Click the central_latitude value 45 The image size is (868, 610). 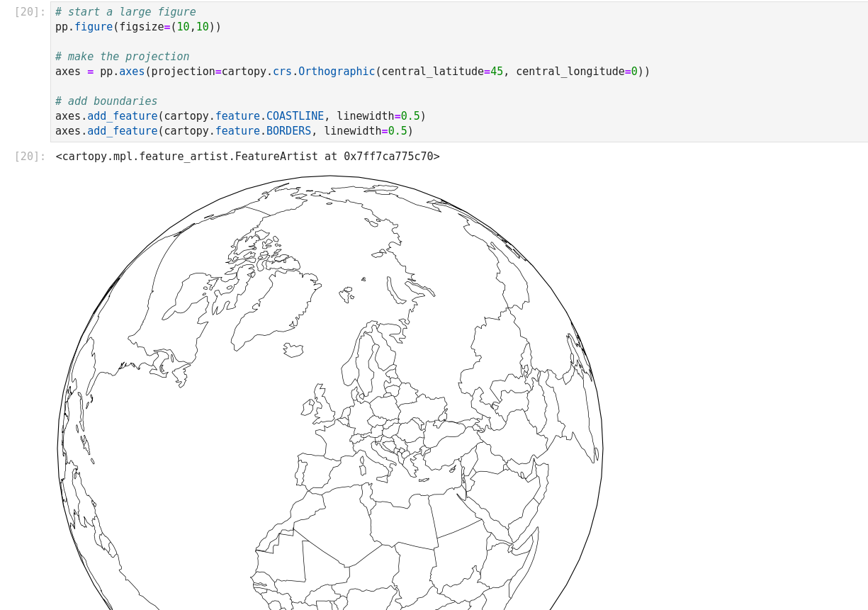coord(496,72)
